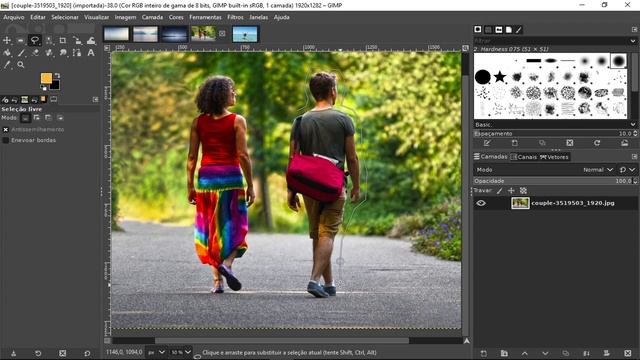The width and height of the screenshot is (640, 360).
Task: Select the Warp Transform tool
Action: tap(91, 40)
